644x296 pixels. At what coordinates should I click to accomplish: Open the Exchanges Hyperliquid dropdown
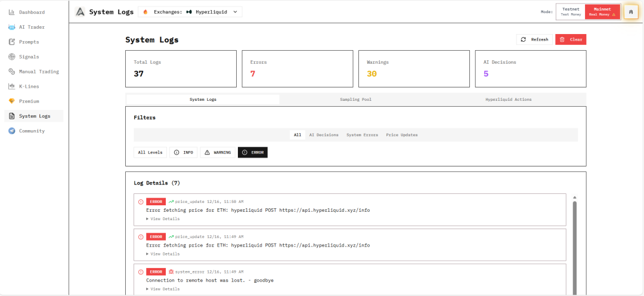pos(190,12)
